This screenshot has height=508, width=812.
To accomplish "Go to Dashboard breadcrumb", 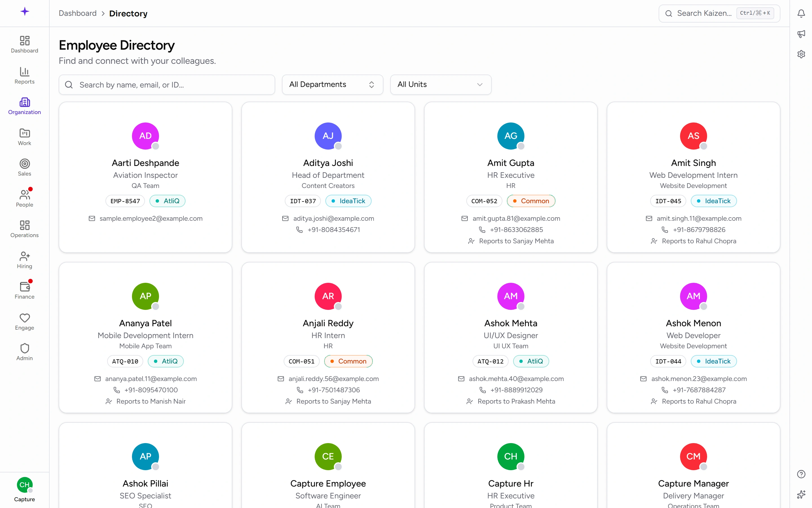I will point(78,14).
